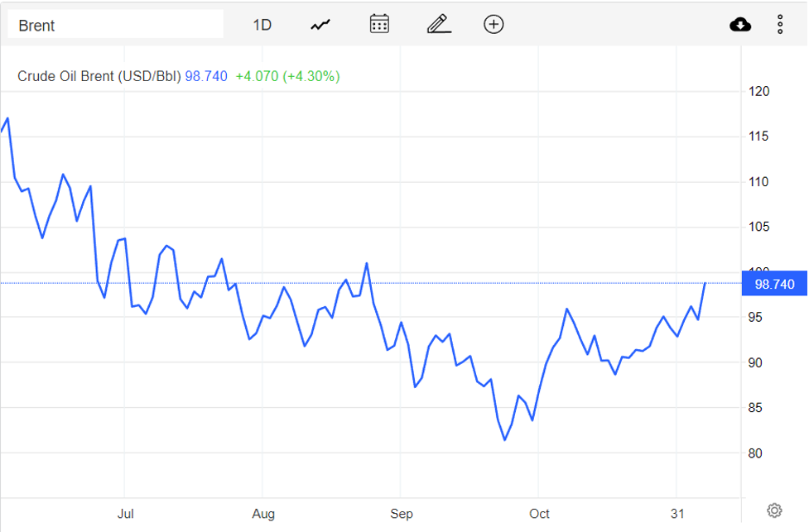The height and width of the screenshot is (532, 809).
Task: Open the 1D interval selector
Action: (x=262, y=25)
